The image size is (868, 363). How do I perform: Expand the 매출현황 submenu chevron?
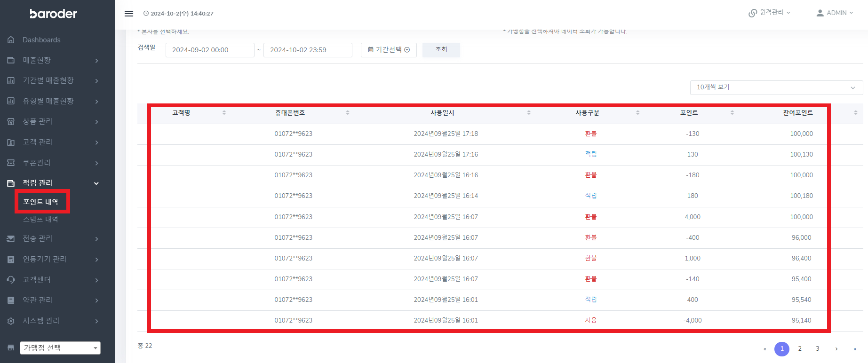96,61
